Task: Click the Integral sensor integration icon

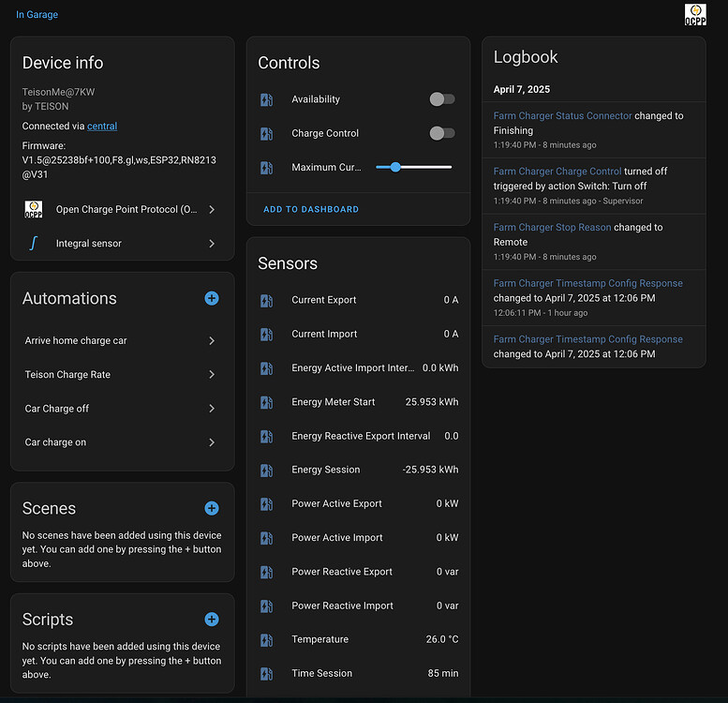Action: tap(34, 244)
